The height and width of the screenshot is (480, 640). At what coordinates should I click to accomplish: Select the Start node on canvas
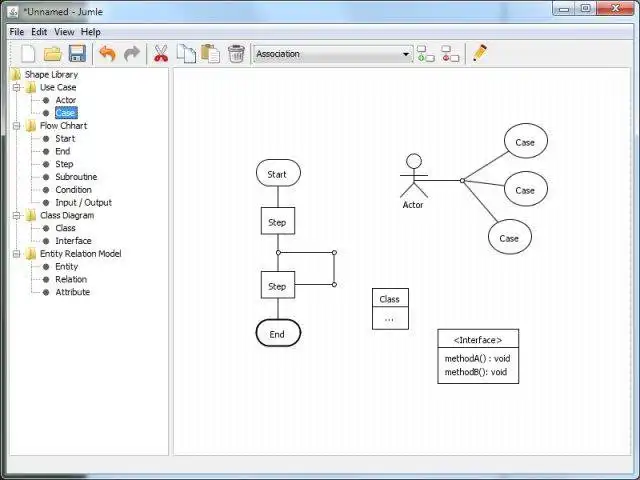pyautogui.click(x=278, y=173)
